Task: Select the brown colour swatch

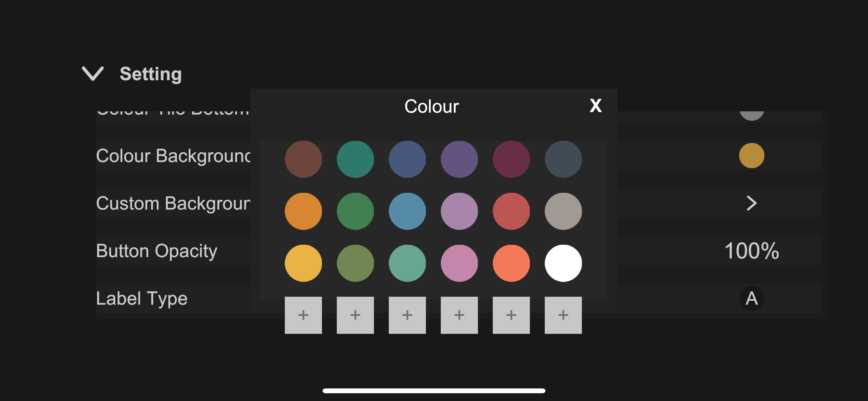Action: (x=303, y=159)
